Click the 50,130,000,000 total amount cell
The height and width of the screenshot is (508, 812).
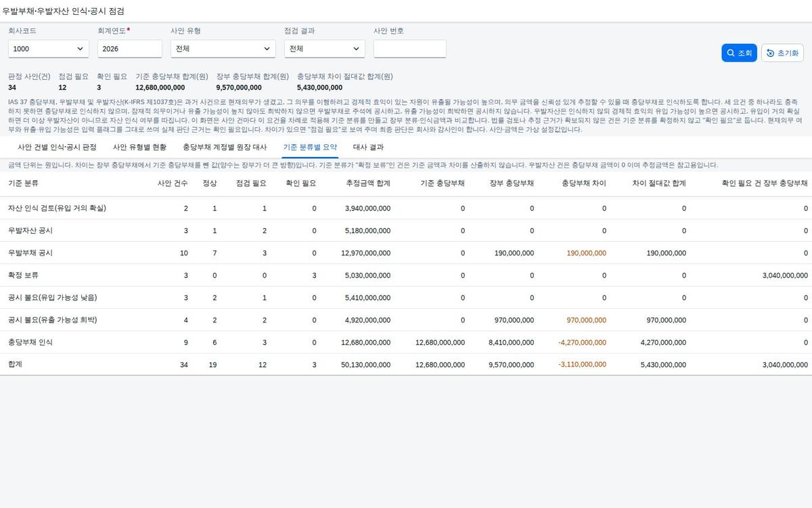coord(365,364)
